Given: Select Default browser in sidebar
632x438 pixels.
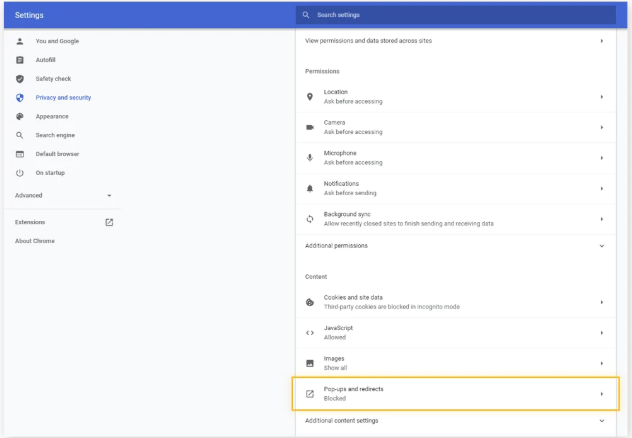Looking at the screenshot, I should 59,154.
